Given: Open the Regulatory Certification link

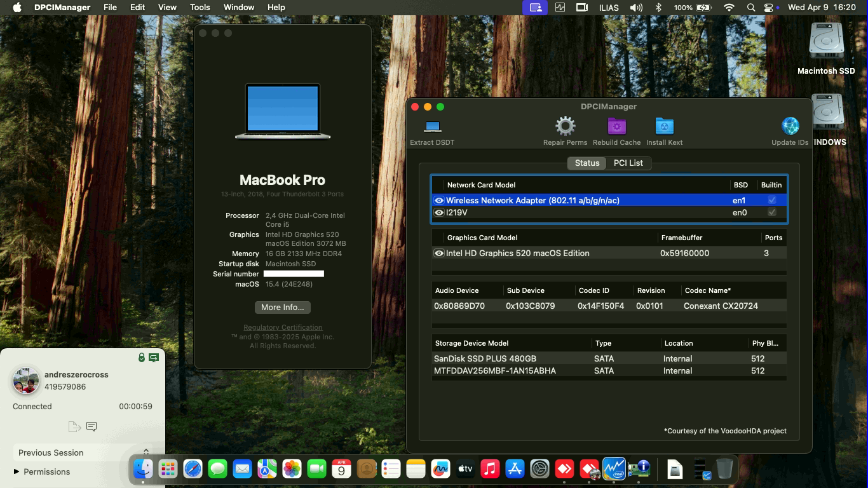Looking at the screenshot, I should point(282,327).
